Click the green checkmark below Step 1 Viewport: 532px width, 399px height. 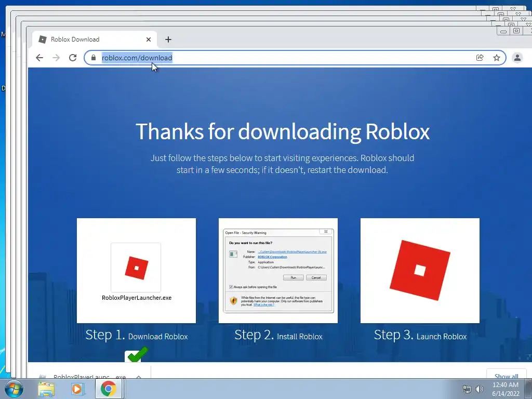tap(137, 354)
